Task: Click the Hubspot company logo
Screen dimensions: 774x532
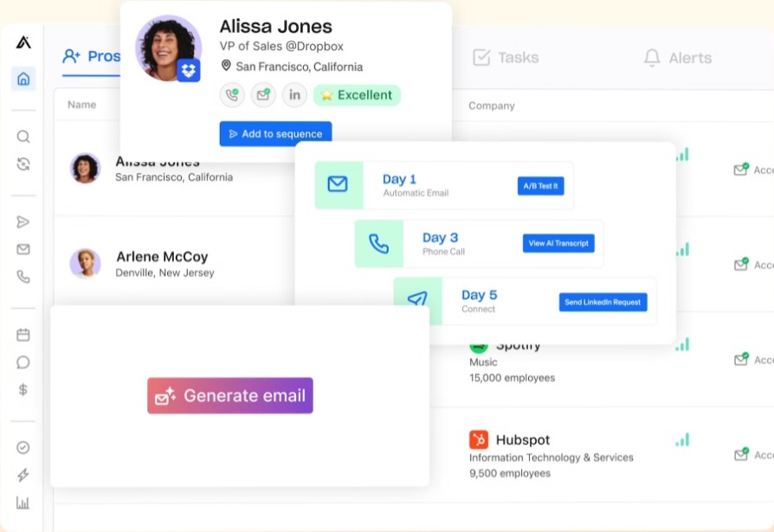Action: [479, 439]
